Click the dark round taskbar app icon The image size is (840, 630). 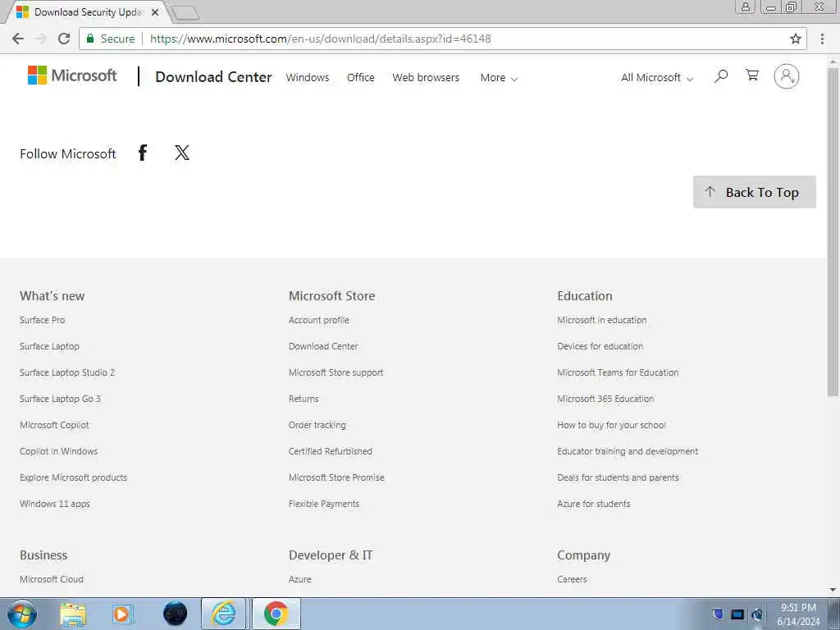pos(176,614)
